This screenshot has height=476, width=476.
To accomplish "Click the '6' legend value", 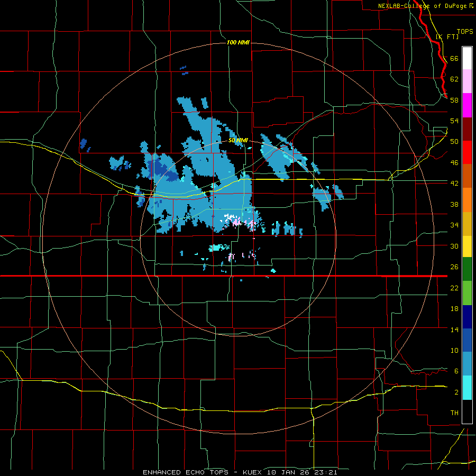I will pos(456,371).
